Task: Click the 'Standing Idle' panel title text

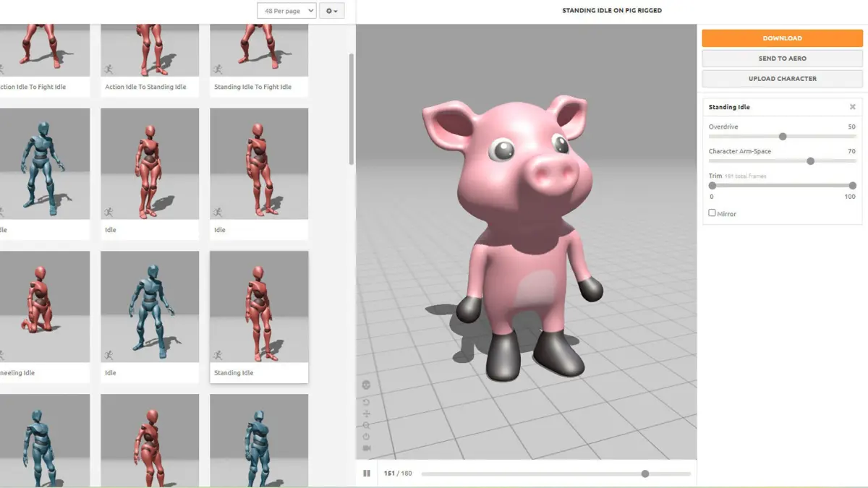Action: (729, 107)
